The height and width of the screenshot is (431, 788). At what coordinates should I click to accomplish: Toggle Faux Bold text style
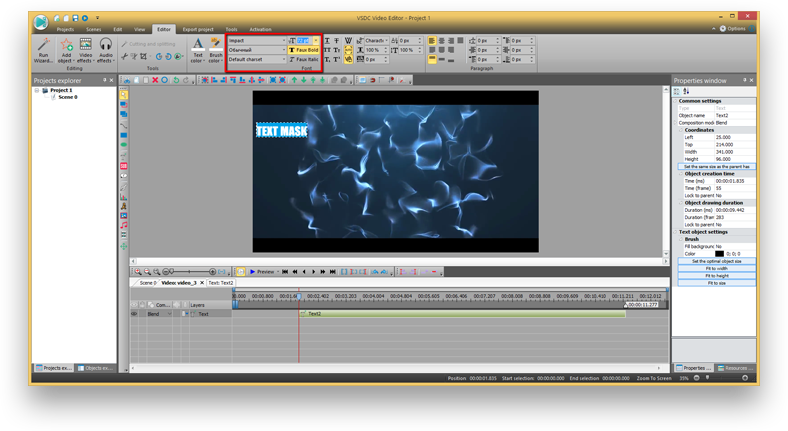[303, 50]
